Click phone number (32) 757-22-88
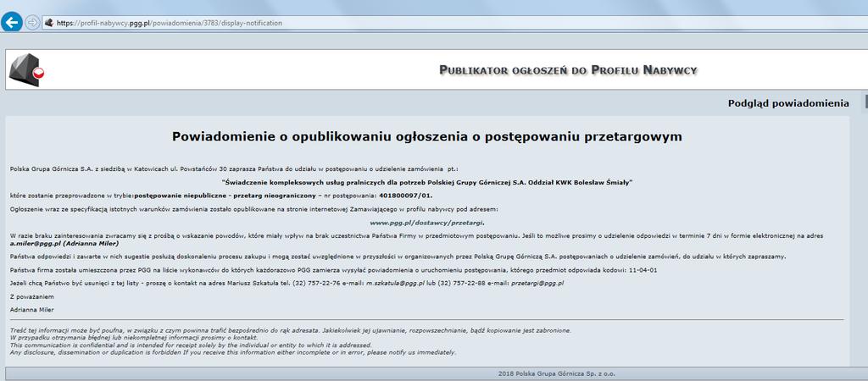This screenshot has height=381, width=868. [461, 283]
